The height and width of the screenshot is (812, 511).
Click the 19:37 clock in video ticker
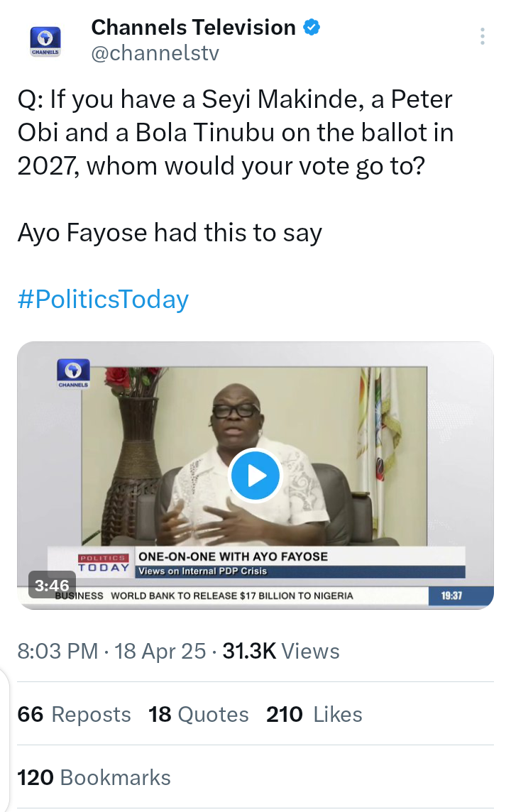[x=451, y=596]
